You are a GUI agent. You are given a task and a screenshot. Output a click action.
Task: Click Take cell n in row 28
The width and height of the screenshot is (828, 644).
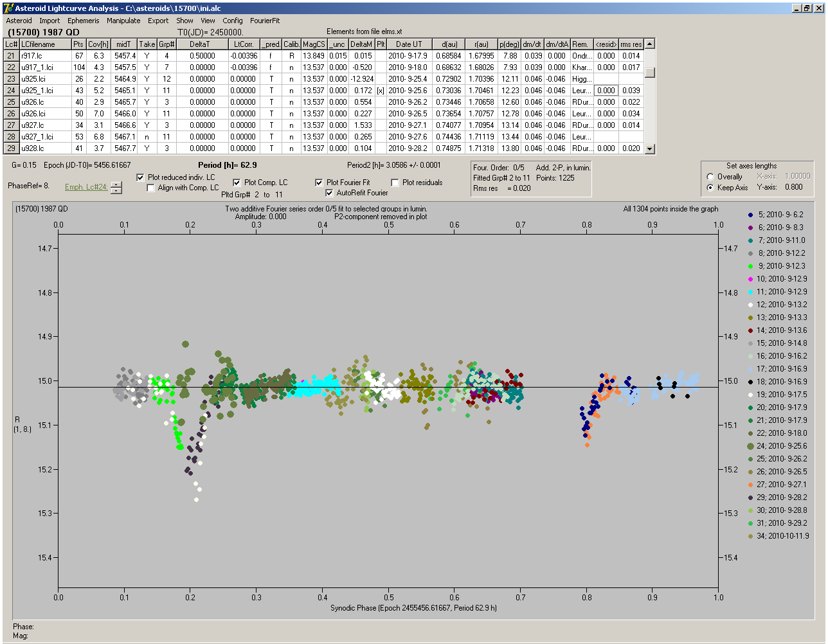[x=147, y=137]
